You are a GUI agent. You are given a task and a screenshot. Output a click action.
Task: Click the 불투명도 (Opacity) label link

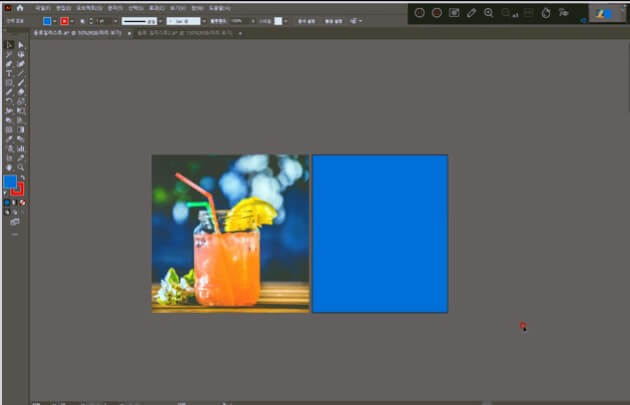tap(219, 21)
